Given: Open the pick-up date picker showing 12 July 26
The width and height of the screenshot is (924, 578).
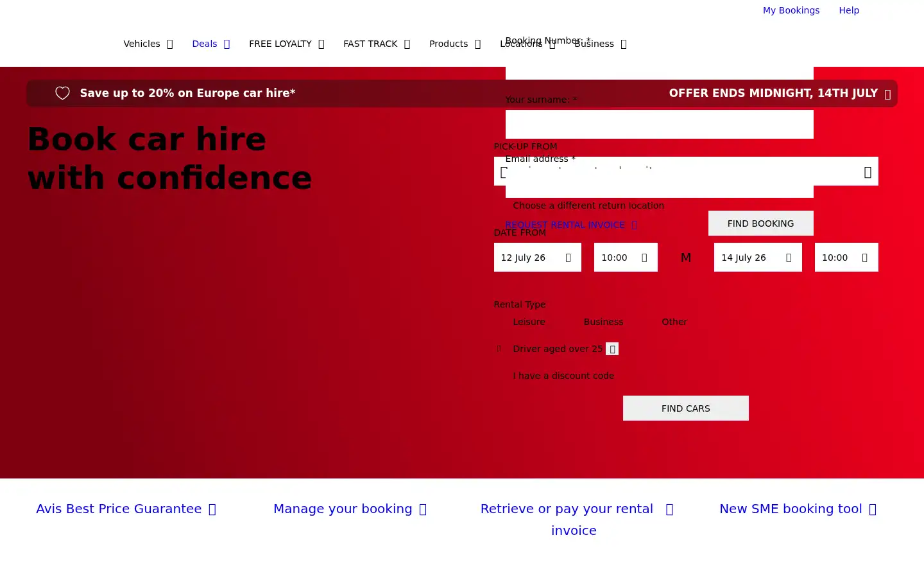Looking at the screenshot, I should coord(538,258).
